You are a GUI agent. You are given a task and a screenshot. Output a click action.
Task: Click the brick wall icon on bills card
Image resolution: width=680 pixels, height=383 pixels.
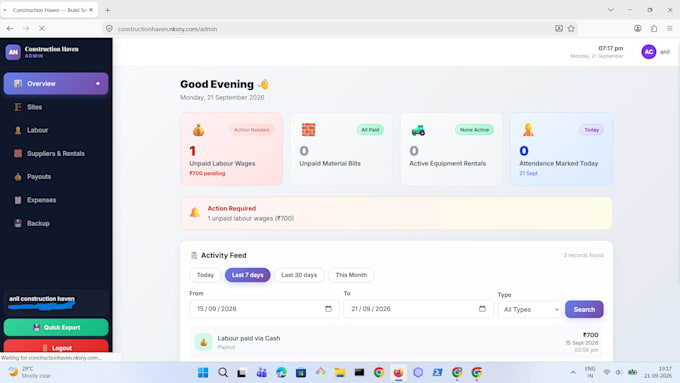pos(308,130)
